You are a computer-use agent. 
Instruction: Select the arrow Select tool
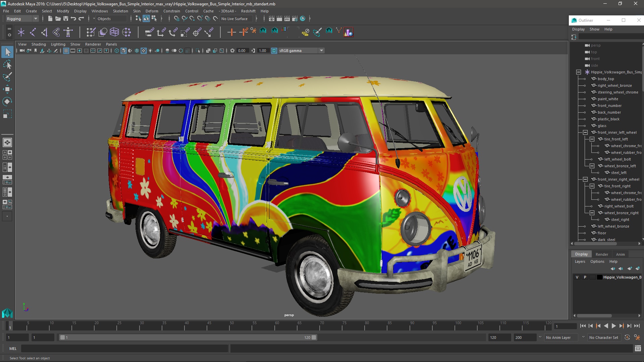click(x=7, y=52)
